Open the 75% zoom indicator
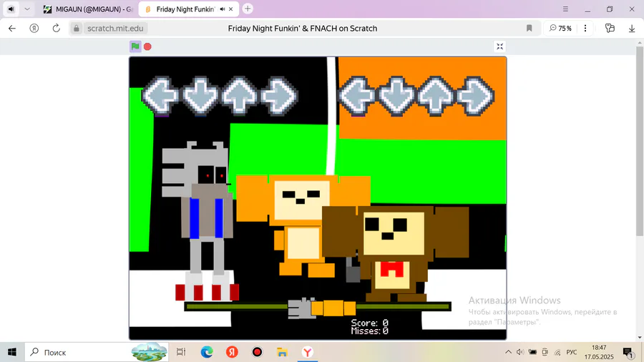644x362 pixels. tap(560, 29)
